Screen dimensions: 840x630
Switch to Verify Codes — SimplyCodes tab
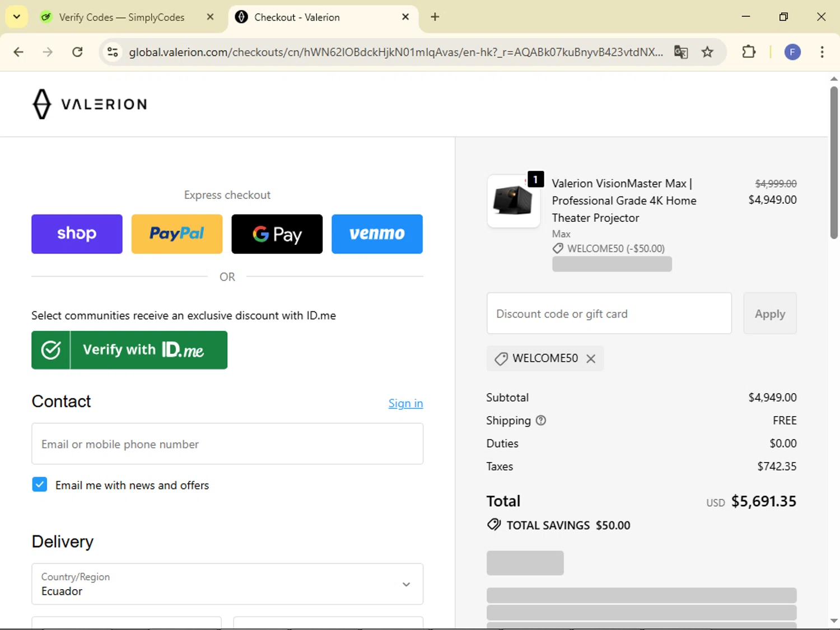122,17
